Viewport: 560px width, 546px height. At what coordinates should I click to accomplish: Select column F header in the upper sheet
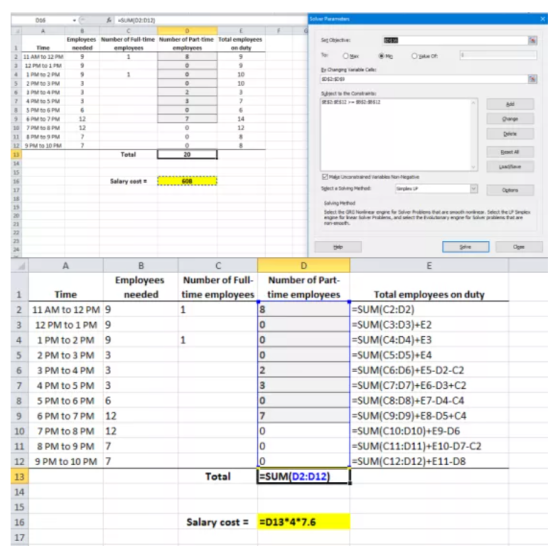click(279, 31)
